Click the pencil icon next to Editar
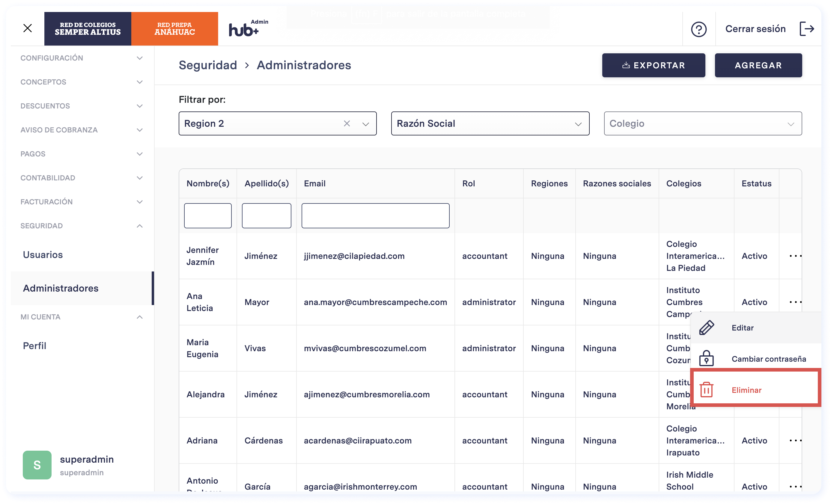The height and width of the screenshot is (504, 831). pos(706,327)
